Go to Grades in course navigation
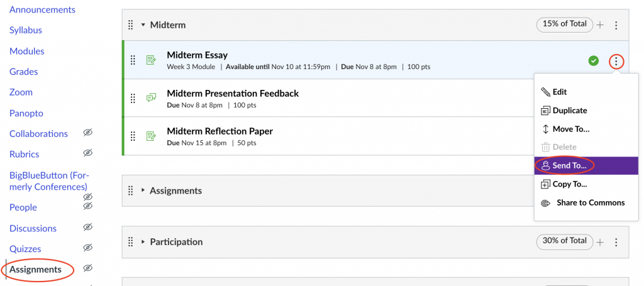The height and width of the screenshot is (286, 644). [x=24, y=72]
